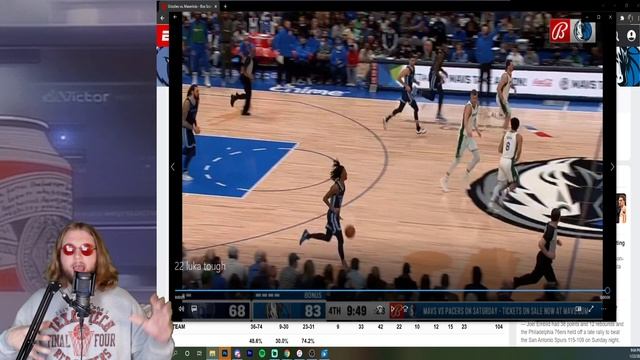640x360 pixels.
Task: Click the TEAM row label in box score
Action: click(179, 327)
